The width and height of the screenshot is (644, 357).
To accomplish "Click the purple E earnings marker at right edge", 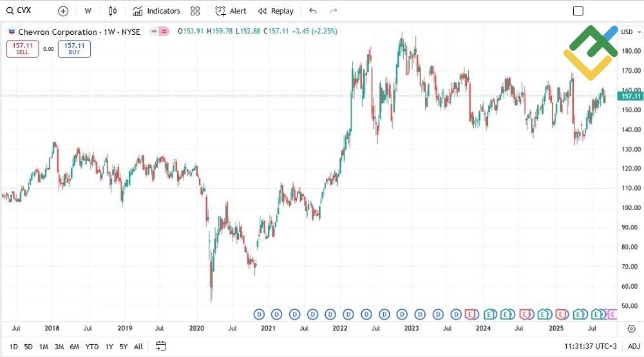I will click(x=612, y=314).
